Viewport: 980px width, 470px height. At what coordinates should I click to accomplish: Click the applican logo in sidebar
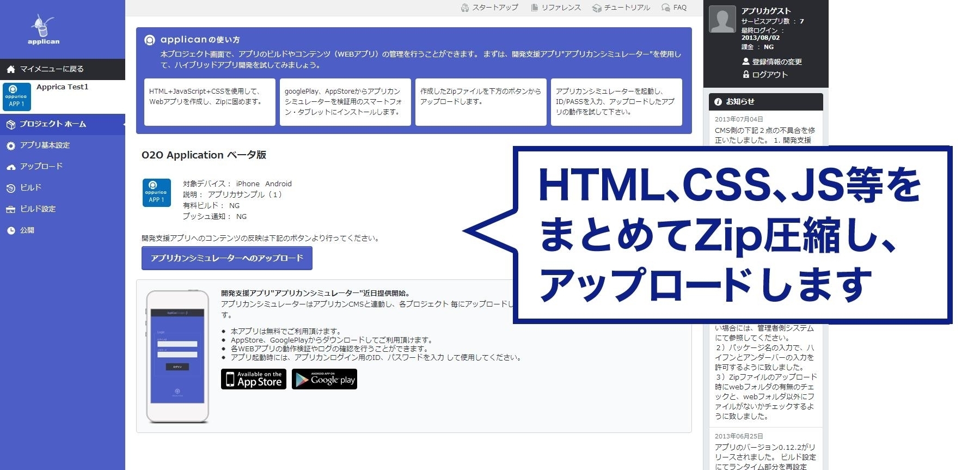(44, 30)
